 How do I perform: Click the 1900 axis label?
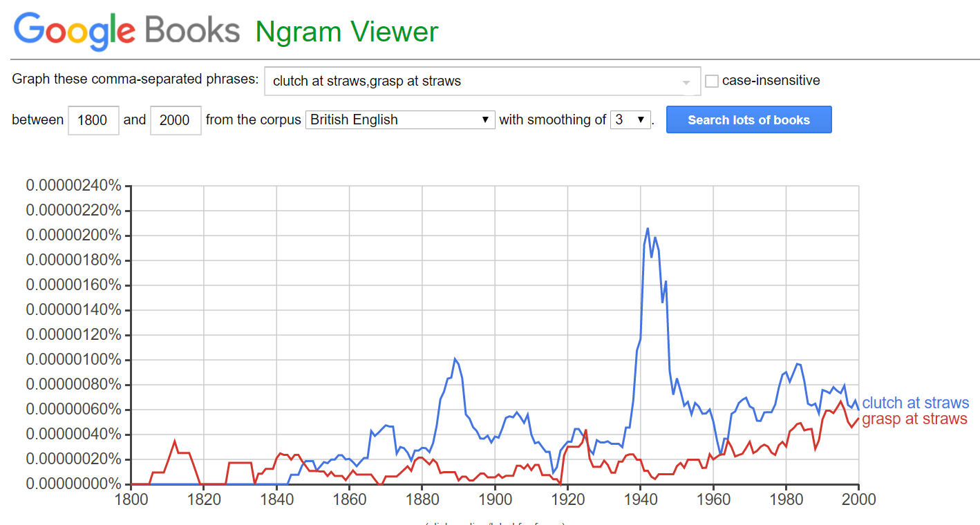[x=495, y=499]
